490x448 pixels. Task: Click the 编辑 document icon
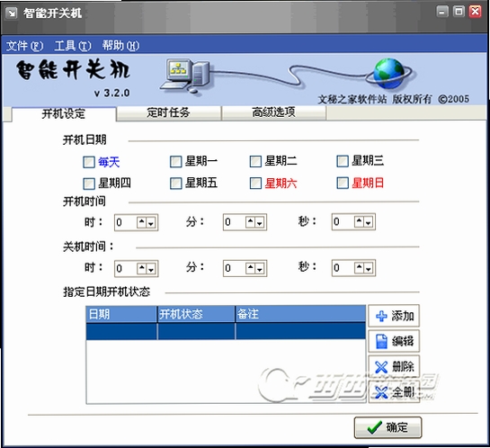pos(381,341)
